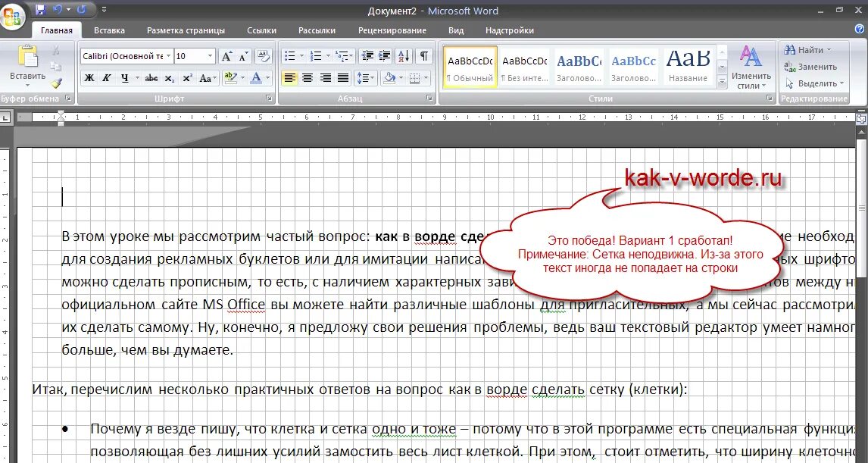The height and width of the screenshot is (463, 868).
Task: Justify text alignment
Action: (x=343, y=78)
